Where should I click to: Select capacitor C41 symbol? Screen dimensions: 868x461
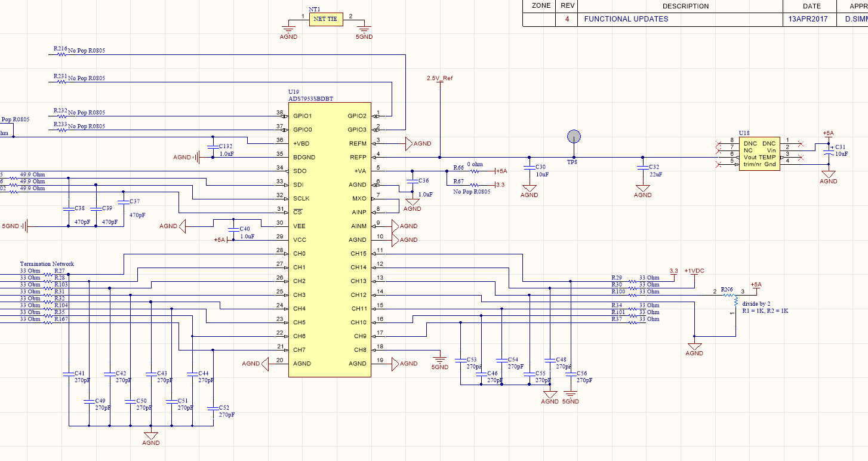coord(69,373)
